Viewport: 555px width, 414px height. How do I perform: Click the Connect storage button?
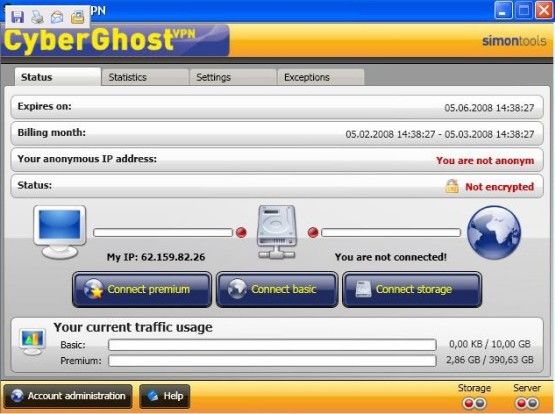coord(412,289)
